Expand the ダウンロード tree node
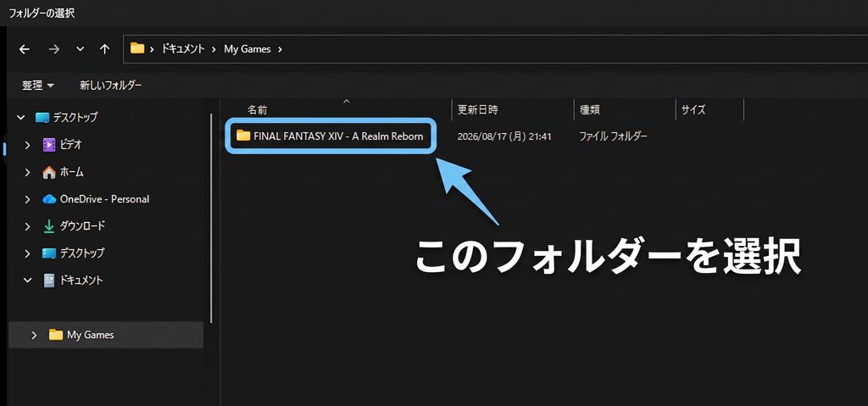The width and height of the screenshot is (868, 406). tap(27, 226)
